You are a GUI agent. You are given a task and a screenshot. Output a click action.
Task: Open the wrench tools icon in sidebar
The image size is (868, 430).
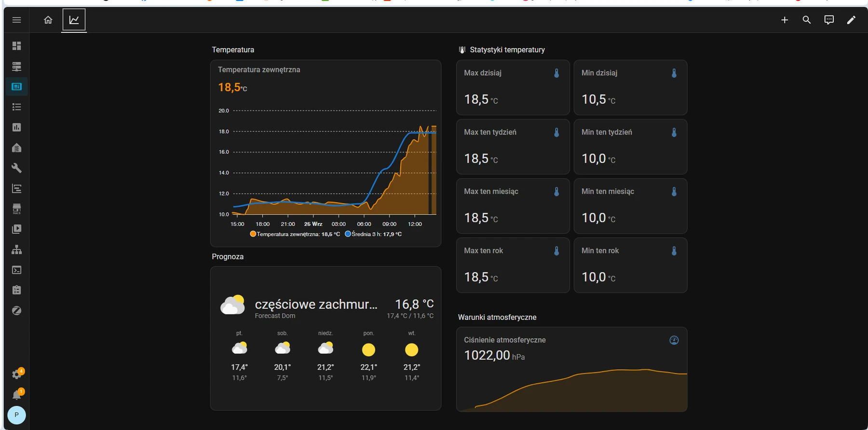[x=16, y=168]
